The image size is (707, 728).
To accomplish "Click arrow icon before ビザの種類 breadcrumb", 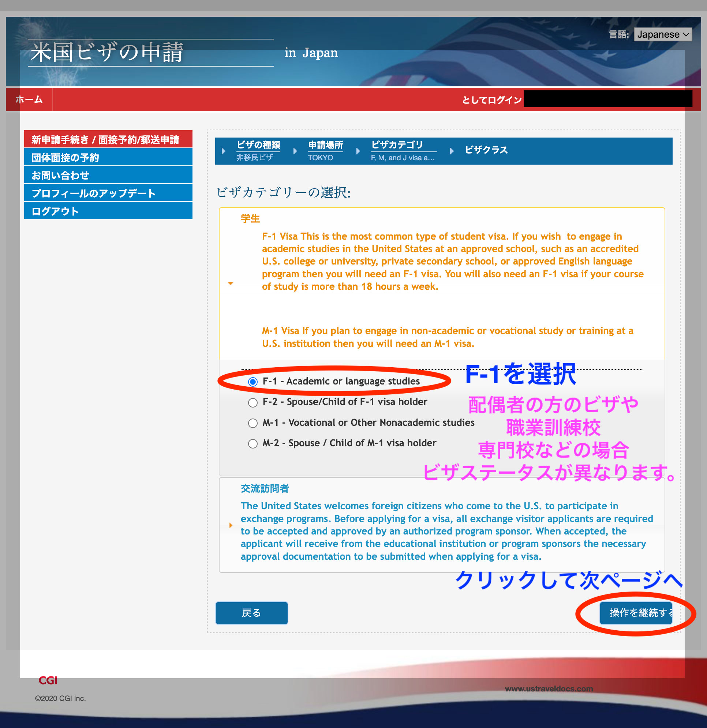I will click(224, 151).
